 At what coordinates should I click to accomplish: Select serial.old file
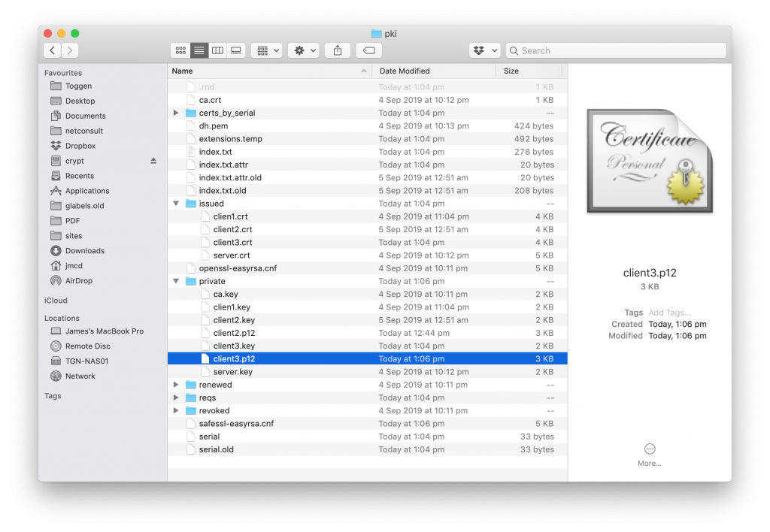coord(367,449)
